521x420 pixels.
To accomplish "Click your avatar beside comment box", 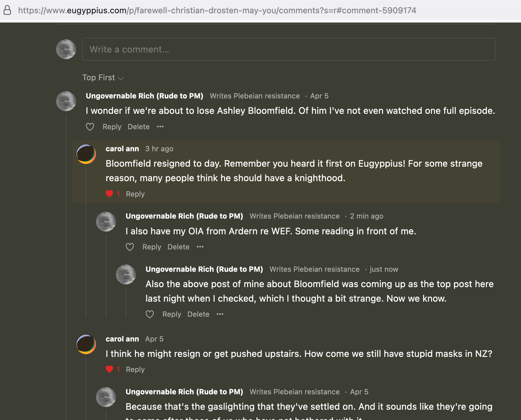I will click(x=66, y=49).
